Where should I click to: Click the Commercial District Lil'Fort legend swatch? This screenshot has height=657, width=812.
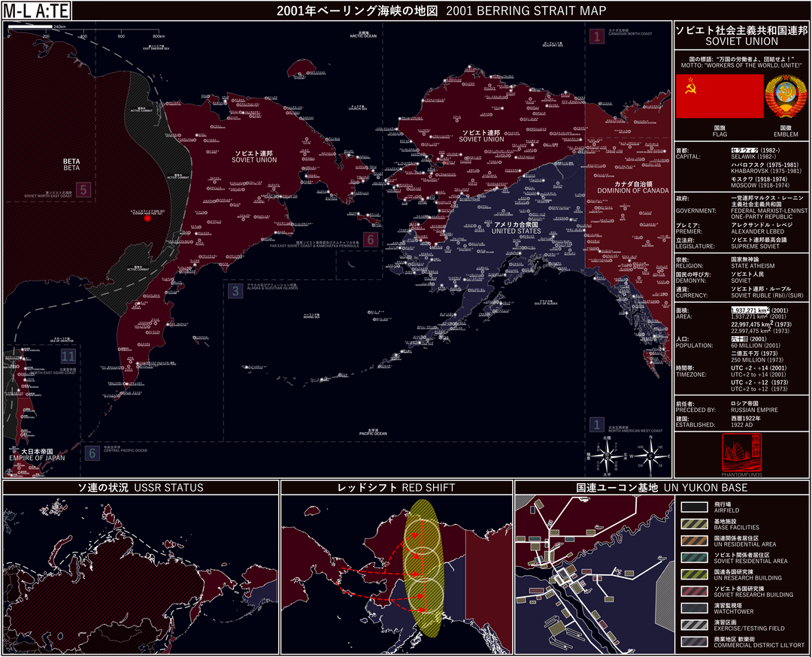695,640
